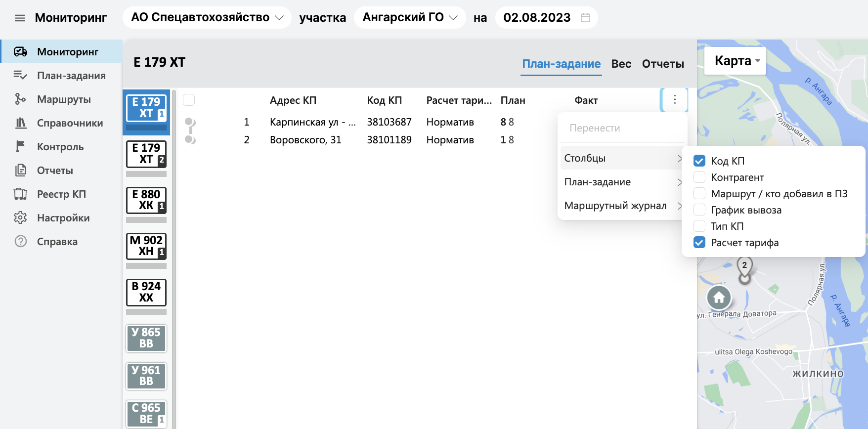Open the calendar date picker icon
The height and width of the screenshot is (429, 868).
coord(585,18)
